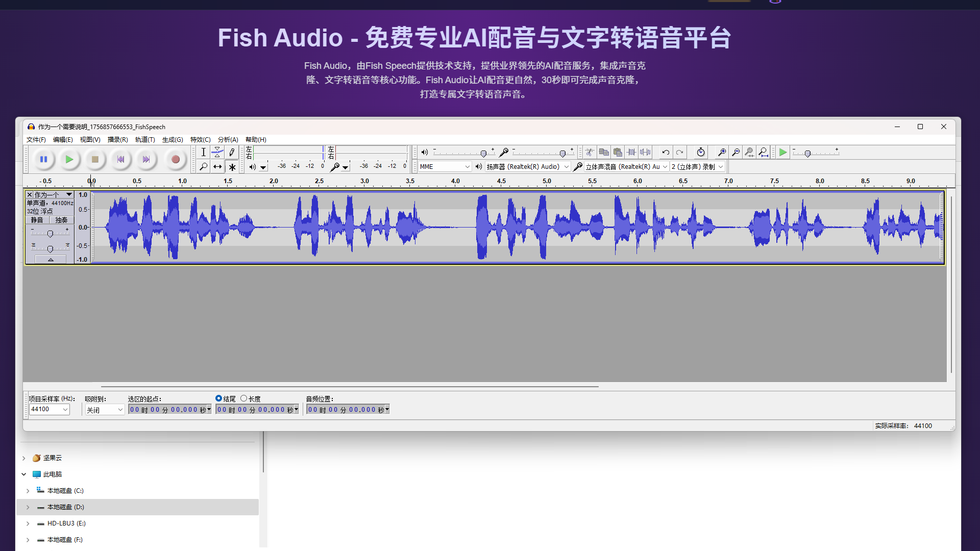This screenshot has height=551, width=980.
Task: Select the Envelope tool
Action: (x=217, y=152)
